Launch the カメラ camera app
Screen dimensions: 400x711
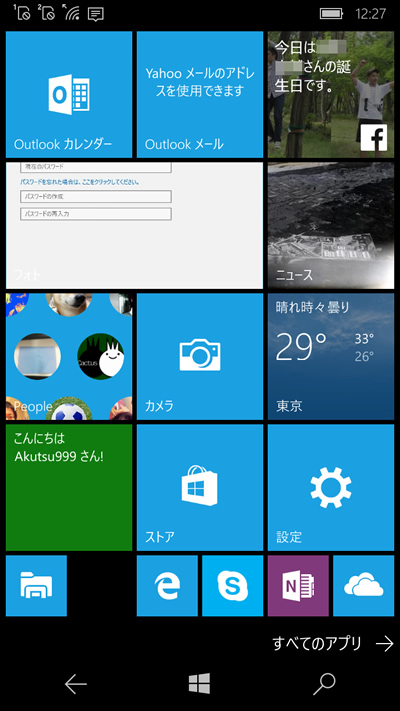click(200, 356)
